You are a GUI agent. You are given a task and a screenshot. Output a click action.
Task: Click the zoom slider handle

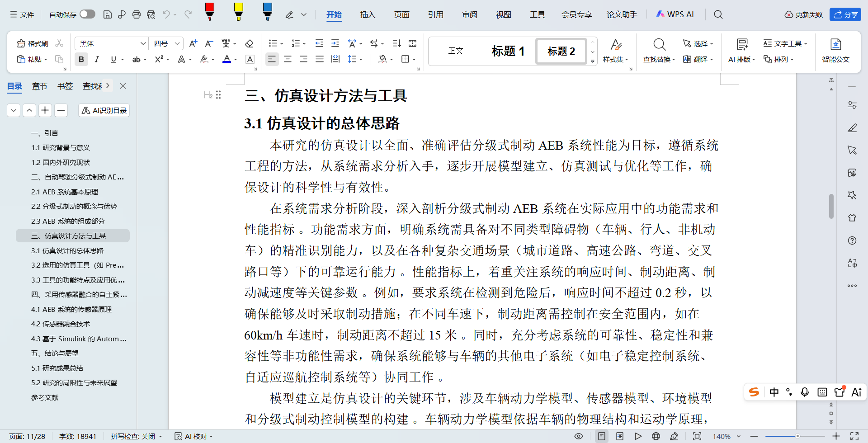pyautogui.click(x=797, y=436)
